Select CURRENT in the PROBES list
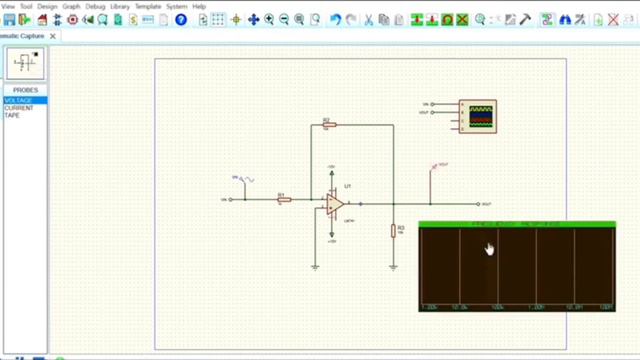This screenshot has width=640, height=360. [x=25, y=108]
